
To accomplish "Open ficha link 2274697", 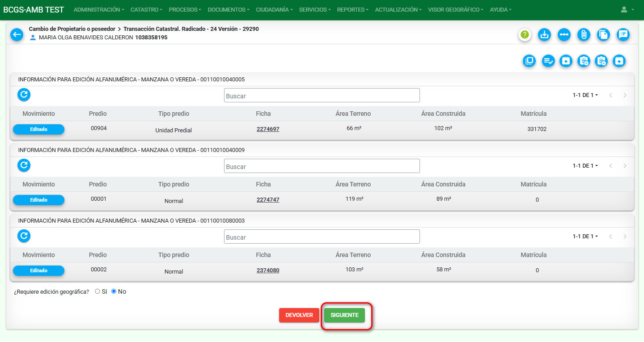I will point(268,129).
